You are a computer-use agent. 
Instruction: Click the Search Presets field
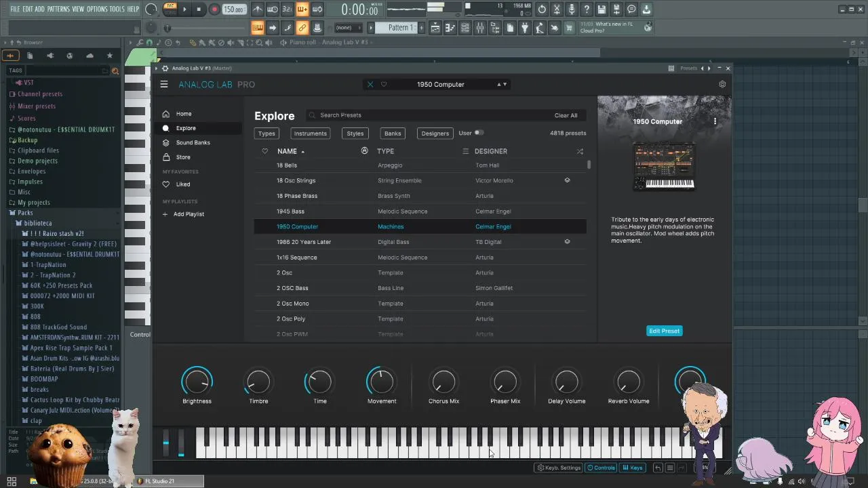click(x=427, y=115)
